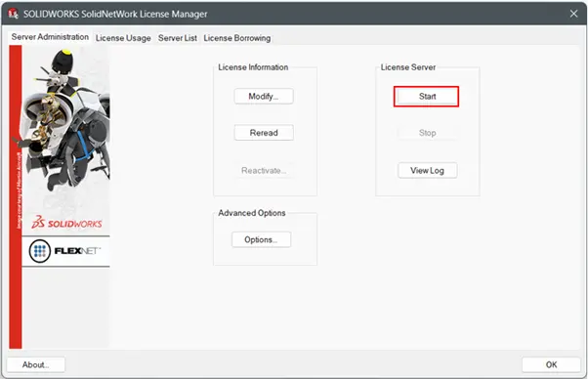Click the window title text
The height and width of the screenshot is (379, 588).
tap(115, 15)
